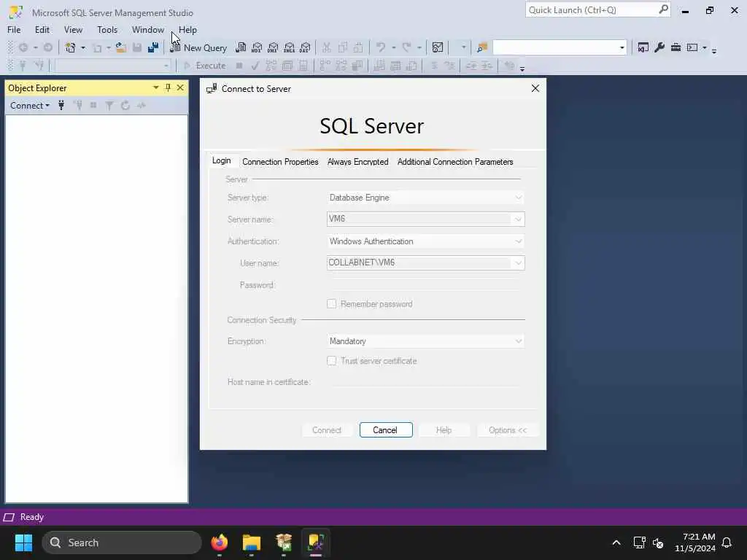This screenshot has height=560, width=747.
Task: Click the wrench Properties Window icon
Action: 659,47
